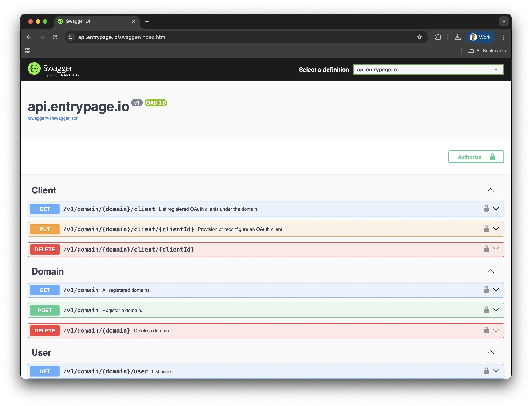Open the Work profile button
532x406 pixels.
click(x=480, y=37)
